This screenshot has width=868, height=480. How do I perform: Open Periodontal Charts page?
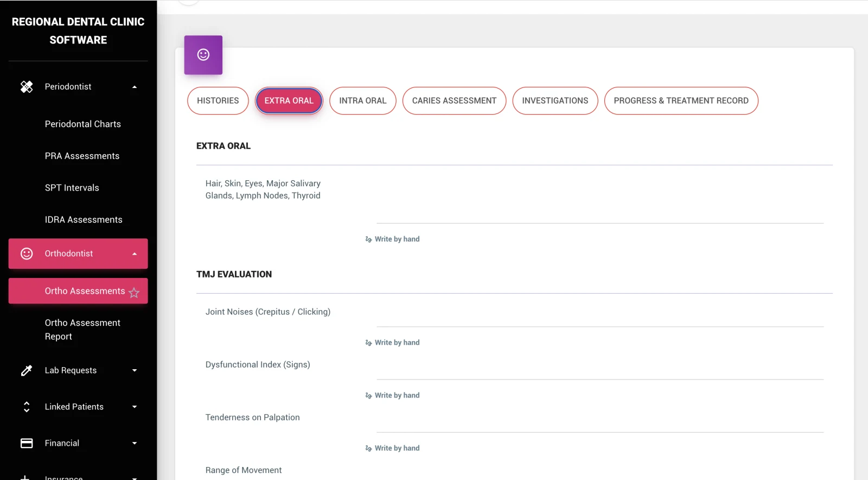pyautogui.click(x=83, y=124)
